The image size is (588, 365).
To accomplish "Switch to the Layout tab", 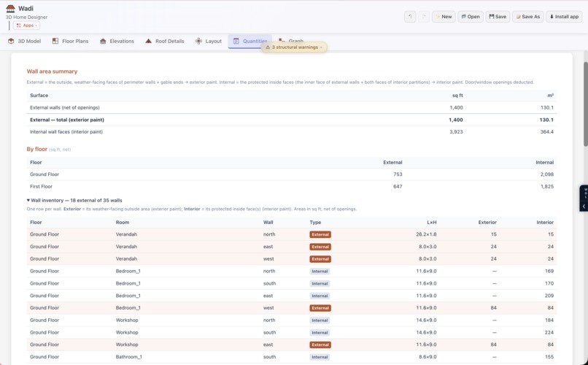I will 209,42.
